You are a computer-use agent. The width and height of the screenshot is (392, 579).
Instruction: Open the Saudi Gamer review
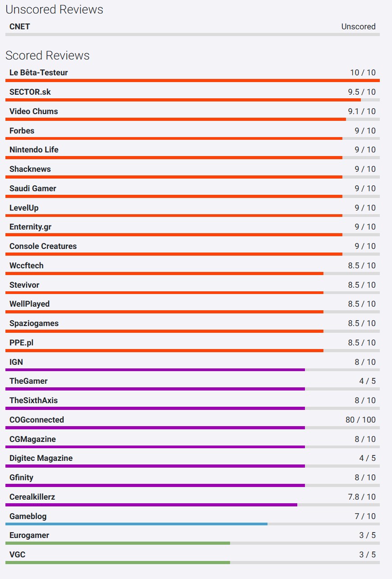point(33,188)
